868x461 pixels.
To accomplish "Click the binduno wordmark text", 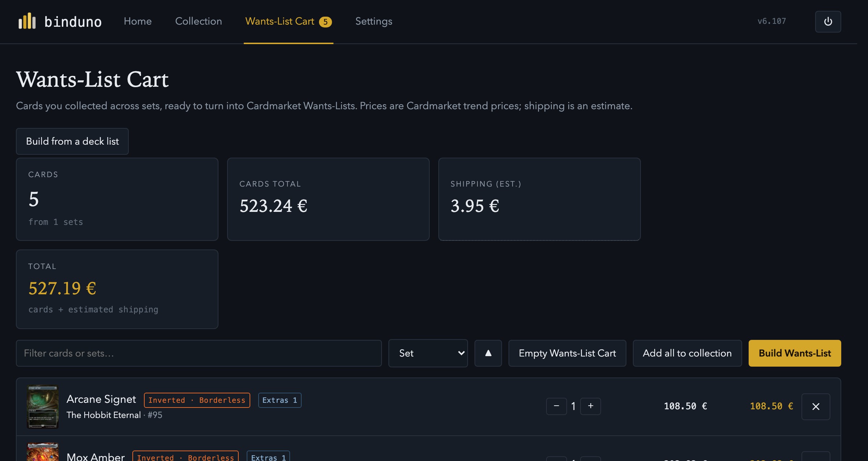I will (73, 22).
